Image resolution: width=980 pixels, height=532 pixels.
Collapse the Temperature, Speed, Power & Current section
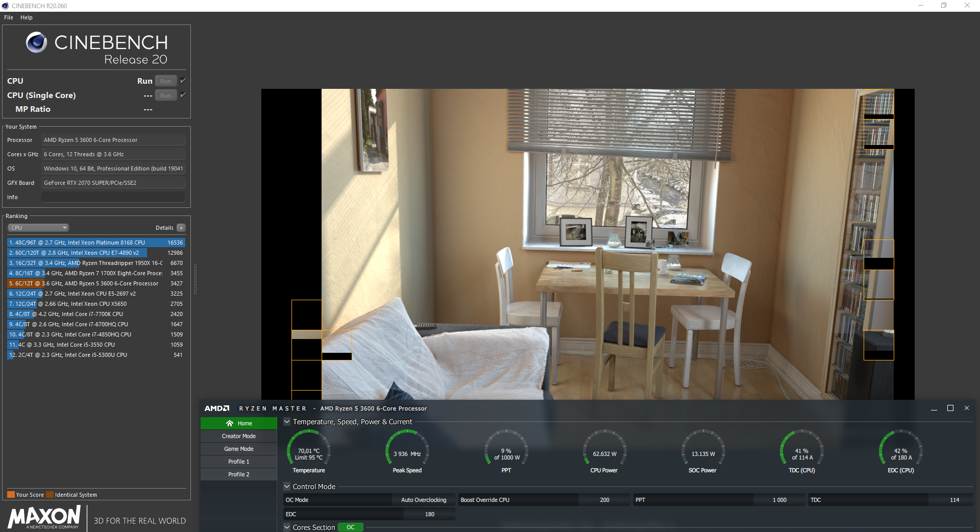[287, 422]
